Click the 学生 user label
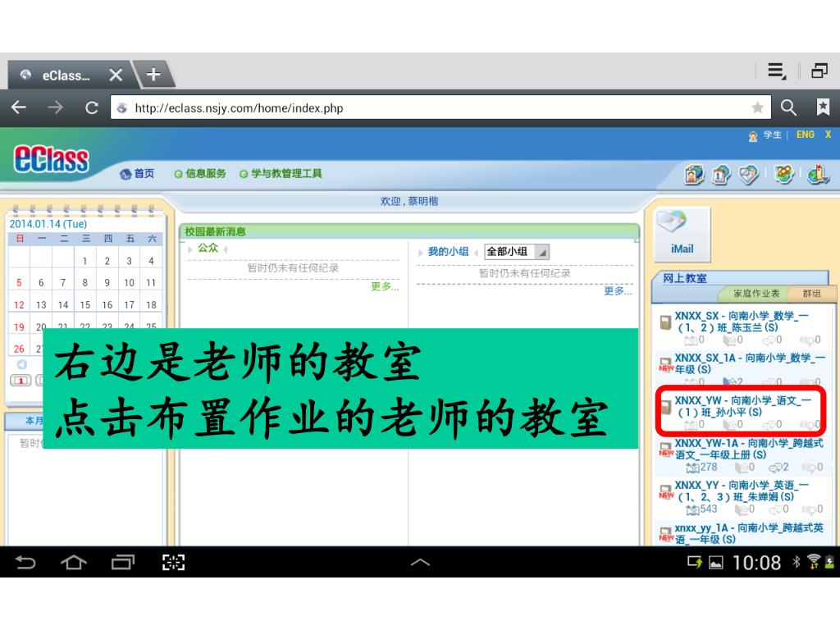The width and height of the screenshot is (840, 630). tap(773, 135)
